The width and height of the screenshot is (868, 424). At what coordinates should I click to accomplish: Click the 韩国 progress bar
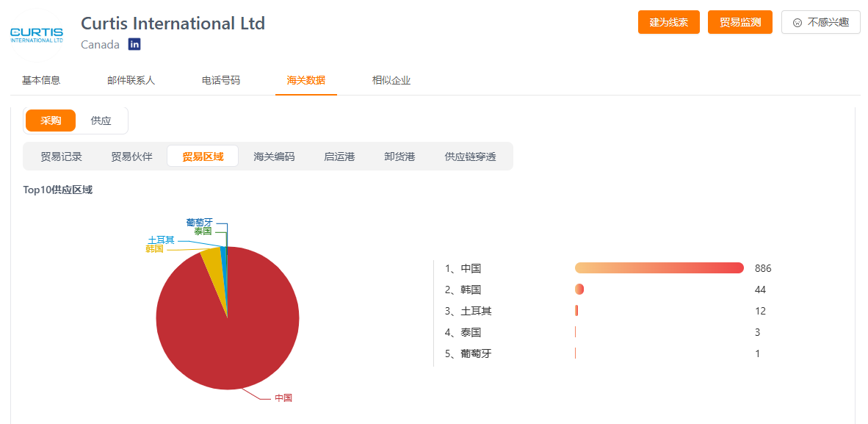(579, 290)
